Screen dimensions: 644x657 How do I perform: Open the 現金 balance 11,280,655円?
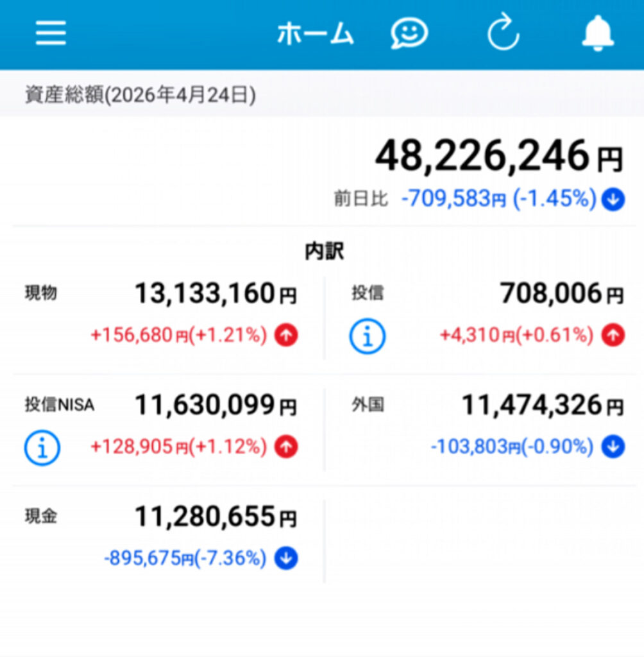pyautogui.click(x=215, y=517)
